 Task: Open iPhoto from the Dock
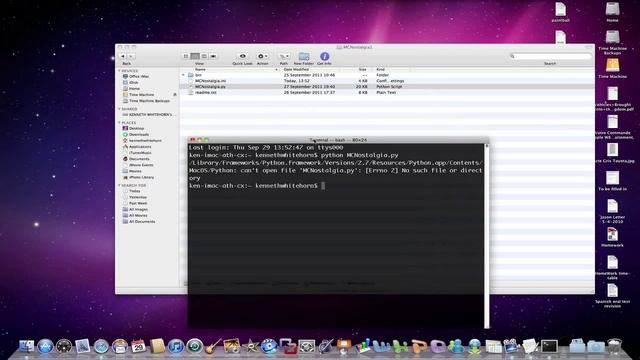(x=232, y=347)
